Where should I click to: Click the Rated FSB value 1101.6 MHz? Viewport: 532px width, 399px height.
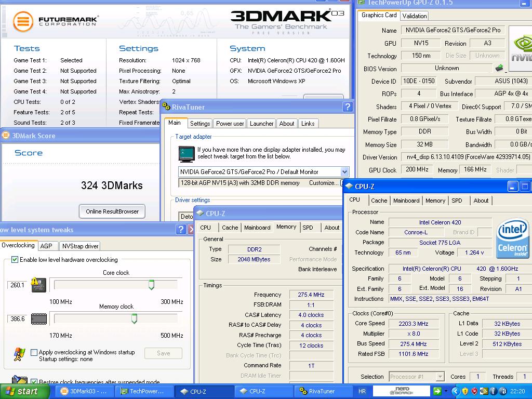pos(413,354)
